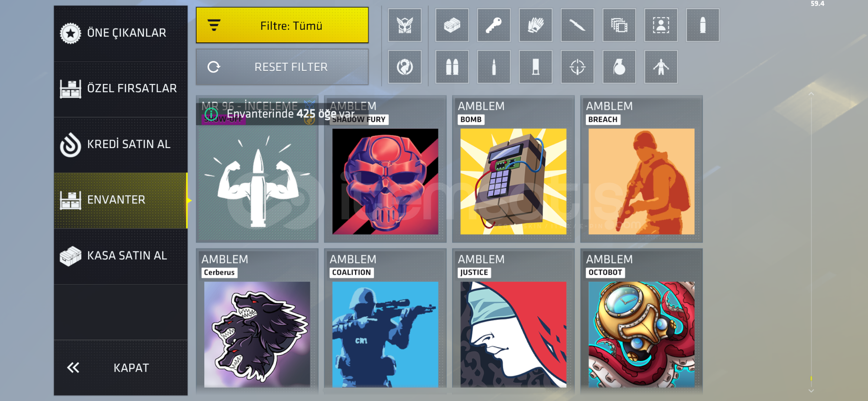Open the KASA SATIN AL menu
This screenshot has height=401, width=868.
[x=121, y=256]
